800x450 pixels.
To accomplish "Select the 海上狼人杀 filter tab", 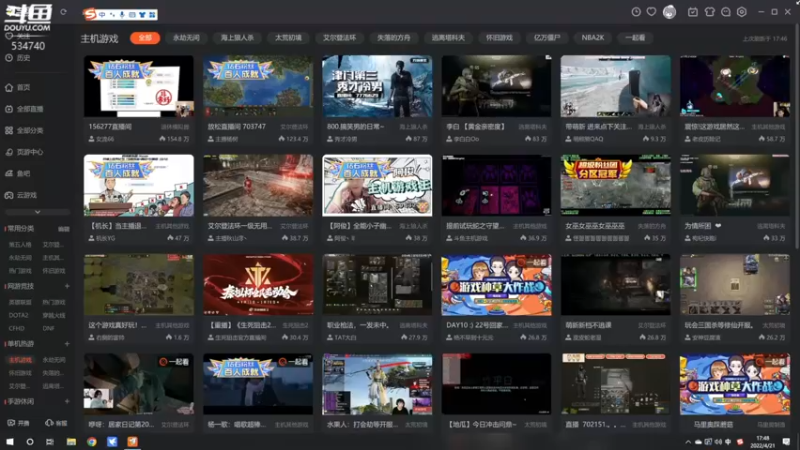I will point(237,38).
